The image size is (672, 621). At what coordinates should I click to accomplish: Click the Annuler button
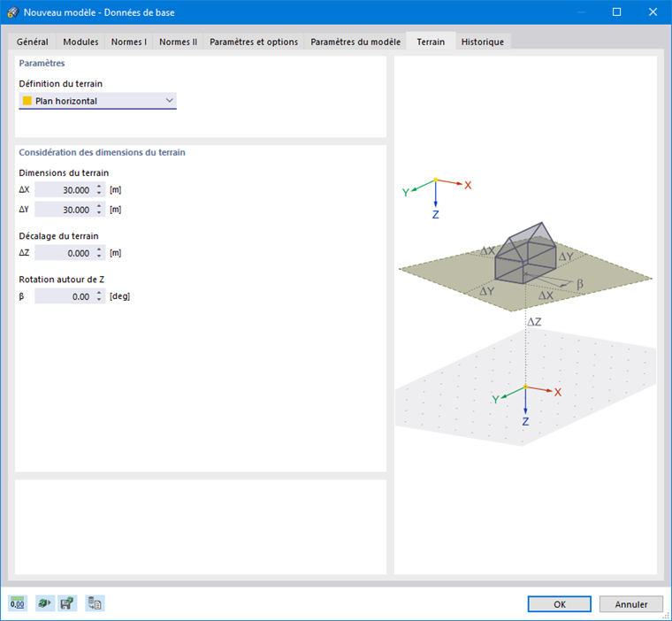(630, 604)
